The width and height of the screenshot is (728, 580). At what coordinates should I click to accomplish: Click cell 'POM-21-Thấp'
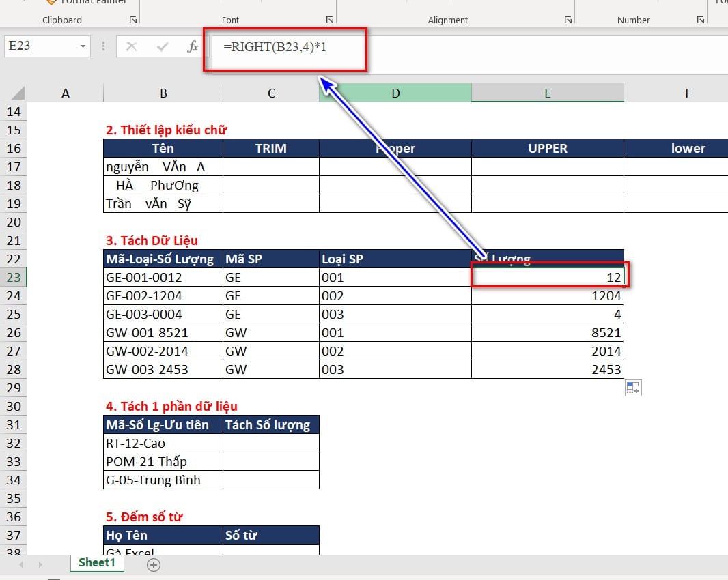[163, 462]
